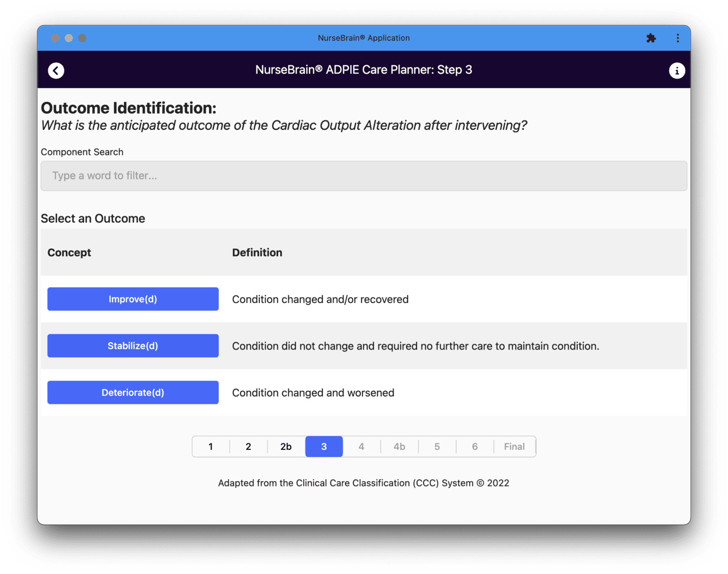
Task: Select the Improve(d) outcome button
Action: (133, 299)
